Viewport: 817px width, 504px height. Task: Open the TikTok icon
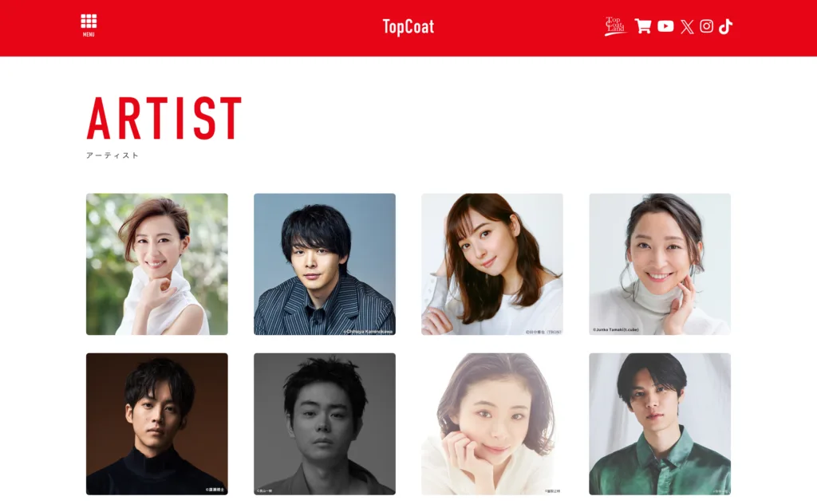[x=725, y=26]
